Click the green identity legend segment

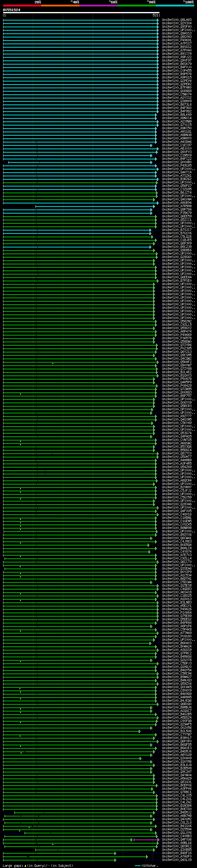pos(137,6)
